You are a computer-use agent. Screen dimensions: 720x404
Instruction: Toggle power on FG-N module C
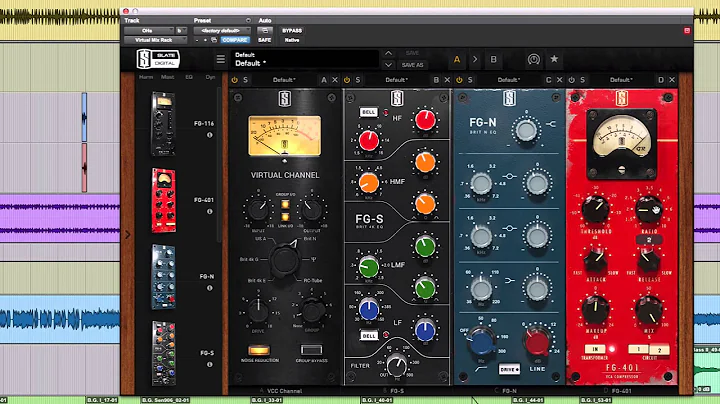point(459,80)
